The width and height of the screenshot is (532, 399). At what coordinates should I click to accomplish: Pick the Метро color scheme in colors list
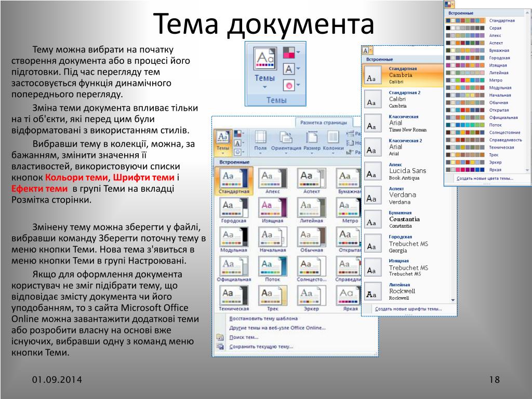[484, 80]
